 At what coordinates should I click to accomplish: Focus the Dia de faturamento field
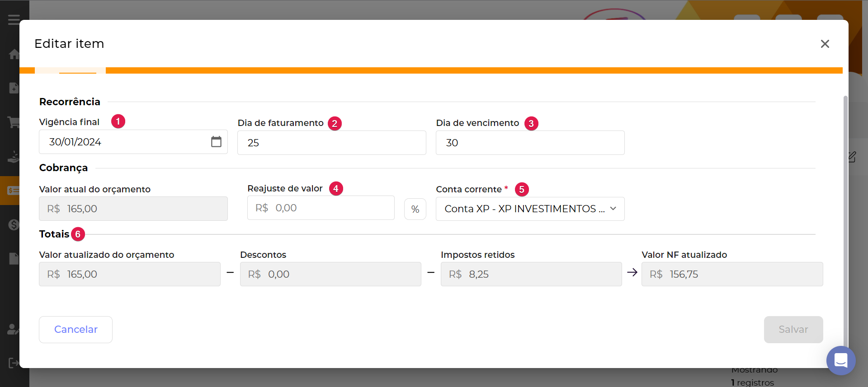(x=331, y=143)
